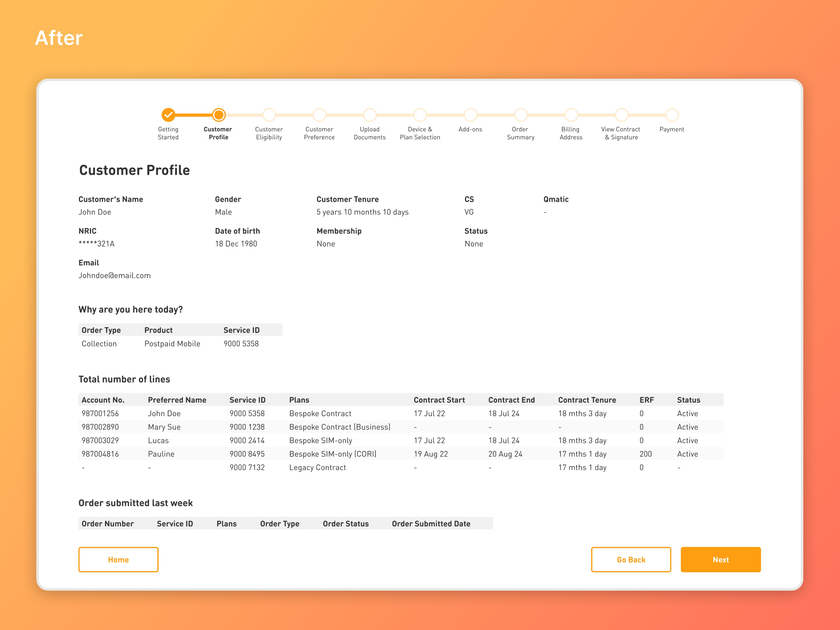Select the Customer Profile step circle
Screen dimensions: 840x630
coord(219,115)
